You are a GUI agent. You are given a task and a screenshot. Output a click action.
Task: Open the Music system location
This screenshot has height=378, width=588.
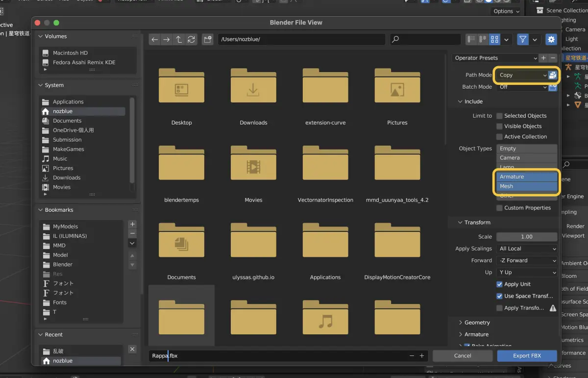pos(83,158)
